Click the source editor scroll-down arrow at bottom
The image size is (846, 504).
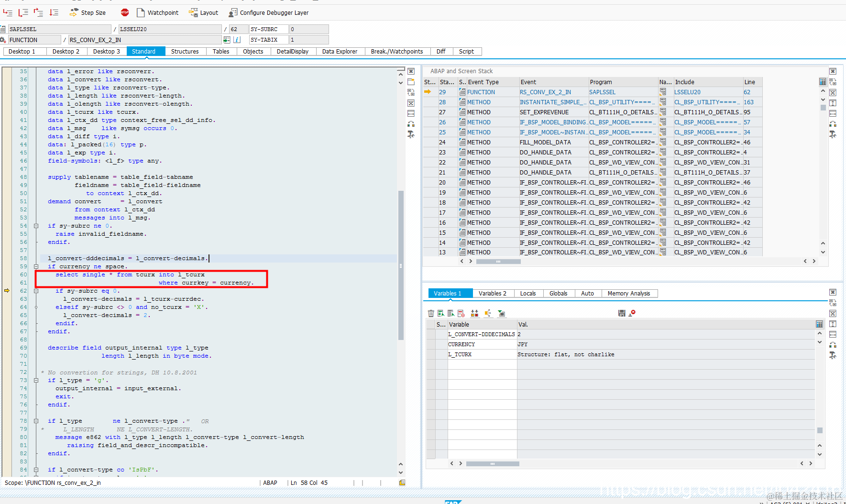(401, 472)
